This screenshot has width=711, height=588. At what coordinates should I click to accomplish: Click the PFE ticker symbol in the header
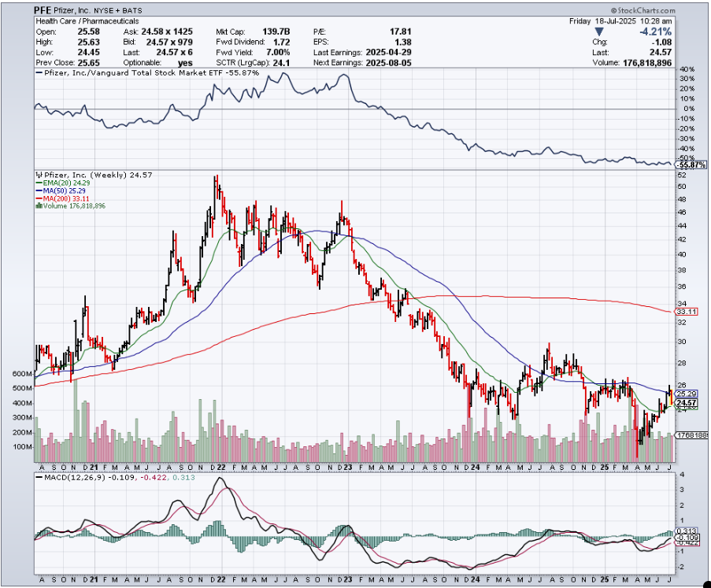tap(43, 10)
